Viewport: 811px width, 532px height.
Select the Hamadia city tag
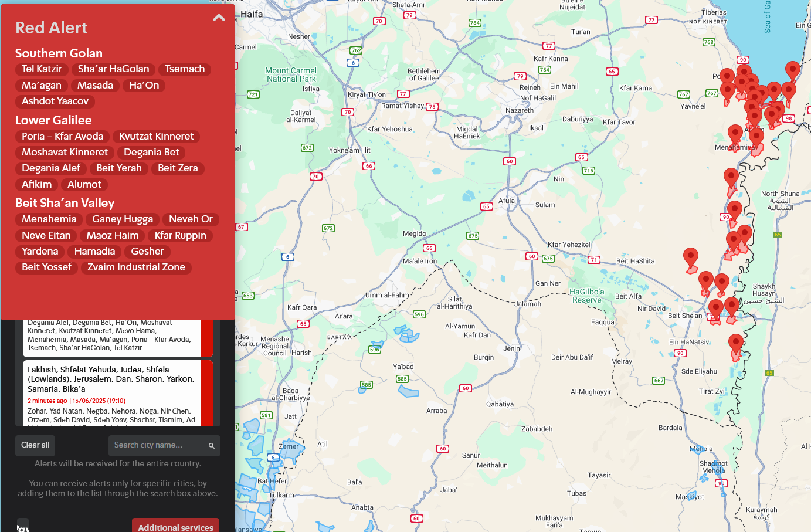[94, 252]
